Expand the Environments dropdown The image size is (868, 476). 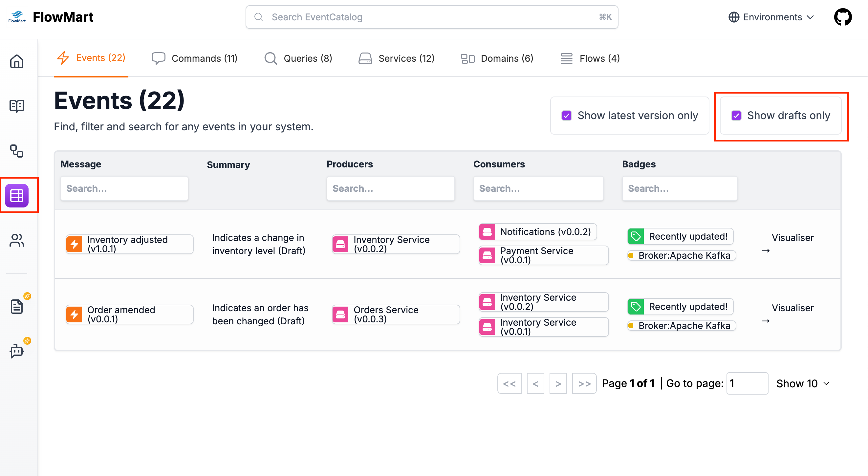coord(771,17)
